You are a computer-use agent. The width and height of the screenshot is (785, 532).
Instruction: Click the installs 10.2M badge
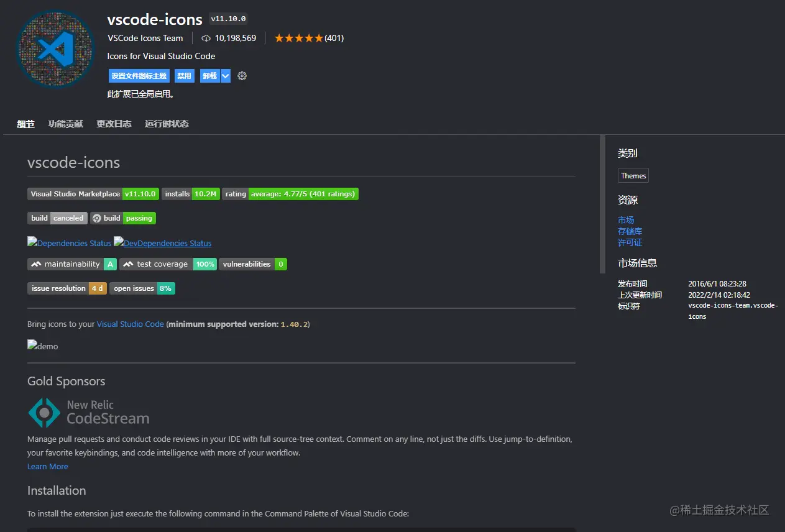191,194
